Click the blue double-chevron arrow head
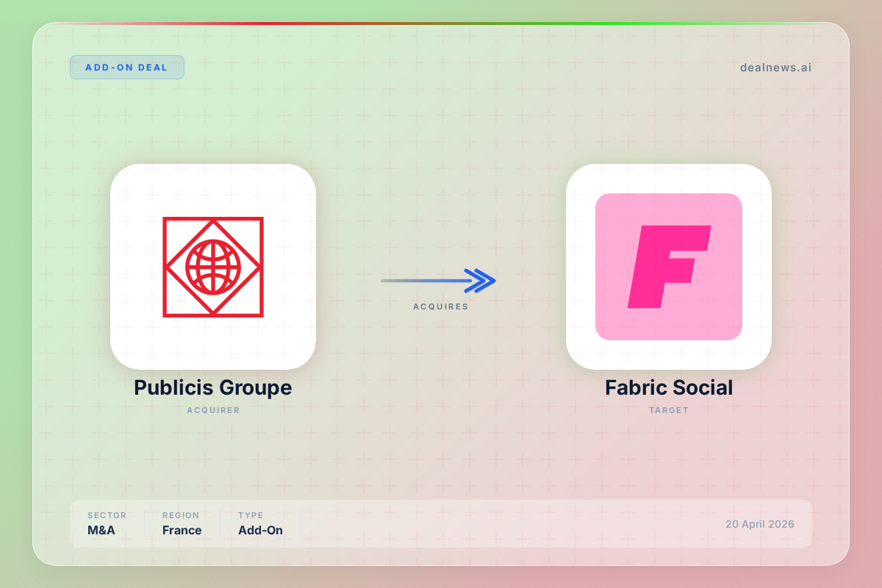Image resolution: width=882 pixels, height=588 pixels. (x=481, y=280)
